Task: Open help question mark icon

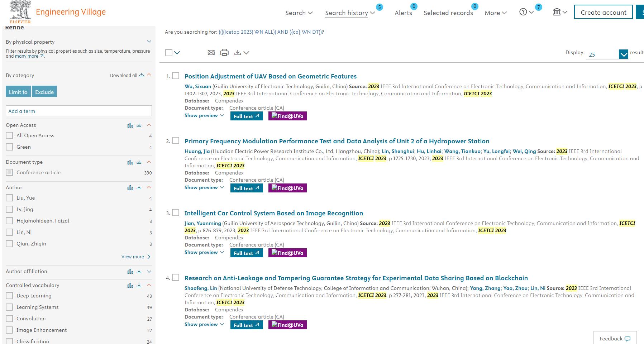Action: (523, 12)
